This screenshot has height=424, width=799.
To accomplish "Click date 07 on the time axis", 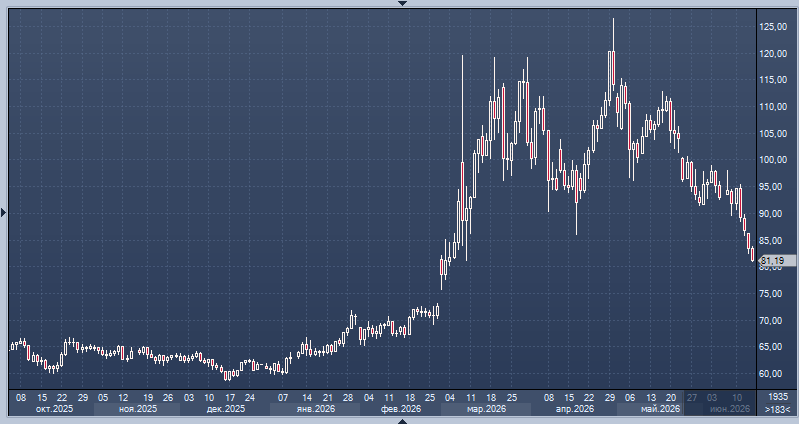I will (283, 398).
